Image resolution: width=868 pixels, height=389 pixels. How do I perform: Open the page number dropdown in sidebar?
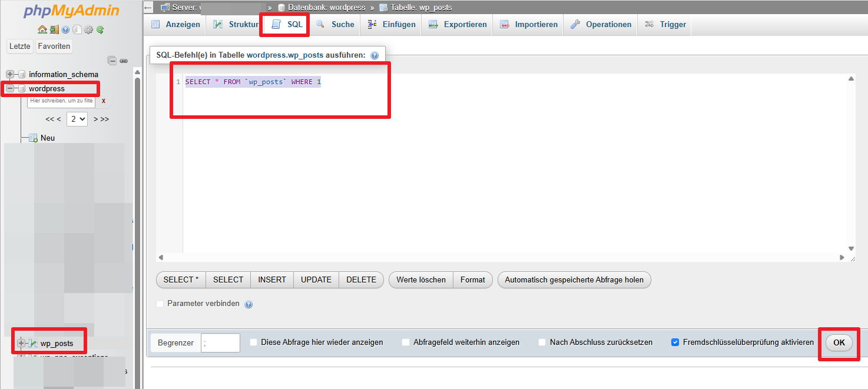77,119
